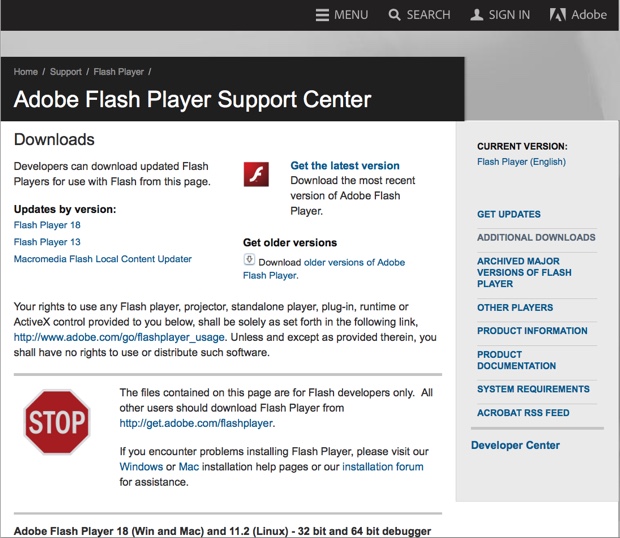Click the red Flash Player icon
This screenshot has height=538, width=620.
[x=256, y=174]
